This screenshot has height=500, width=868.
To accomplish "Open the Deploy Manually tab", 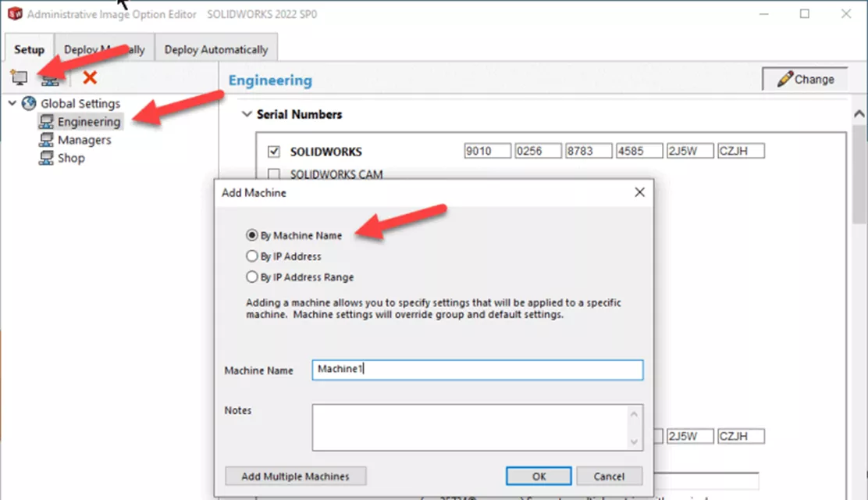I will coord(105,49).
